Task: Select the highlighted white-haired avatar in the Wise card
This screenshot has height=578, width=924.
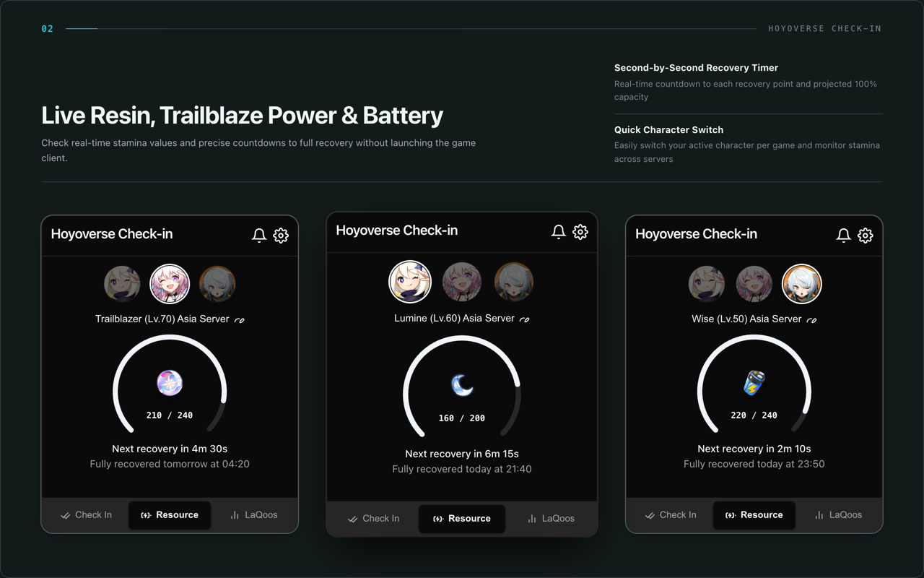Action: coord(802,284)
